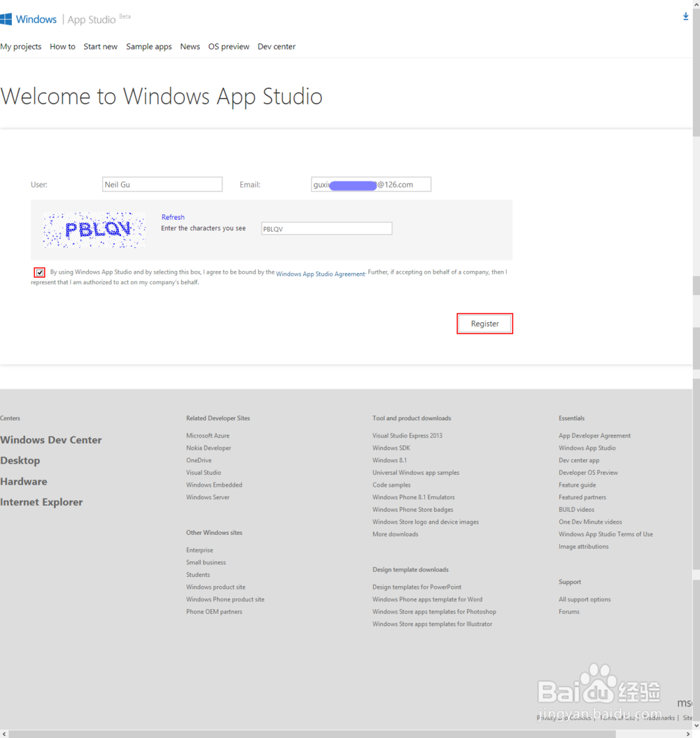Open the Windows Embedded link
Image resolution: width=700 pixels, height=738 pixels.
click(214, 485)
